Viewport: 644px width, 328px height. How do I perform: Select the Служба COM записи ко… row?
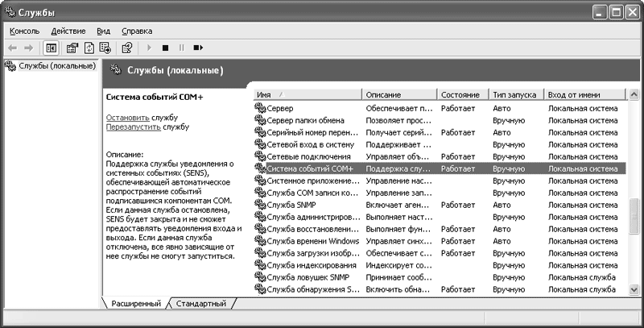pos(440,193)
